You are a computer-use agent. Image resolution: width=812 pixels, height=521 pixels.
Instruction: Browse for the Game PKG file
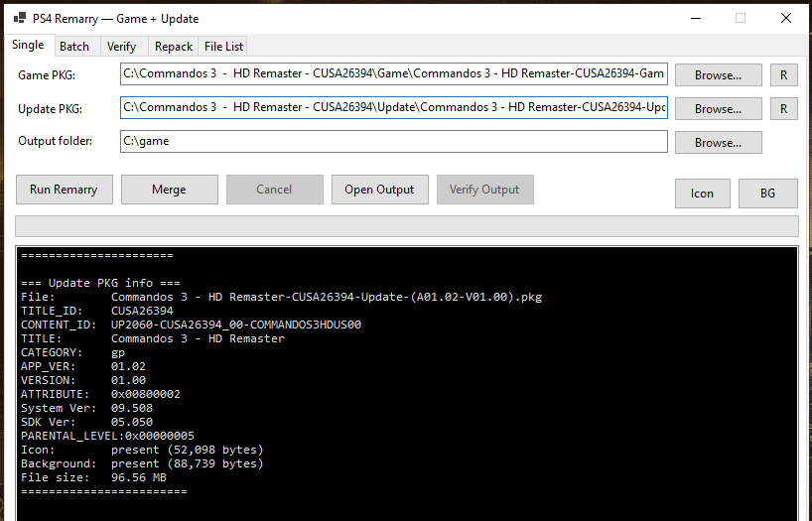(719, 75)
